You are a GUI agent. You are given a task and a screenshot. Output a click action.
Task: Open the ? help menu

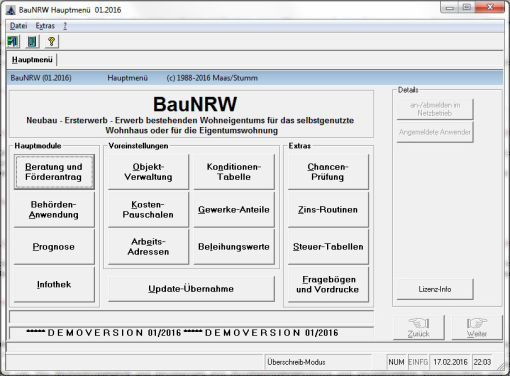(65, 26)
